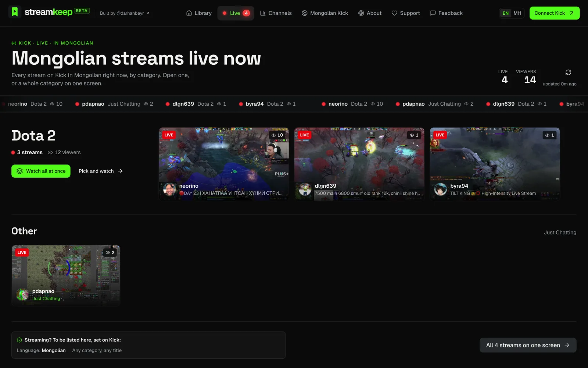Open the Channels nav item
The image size is (588, 368).
tap(276, 13)
